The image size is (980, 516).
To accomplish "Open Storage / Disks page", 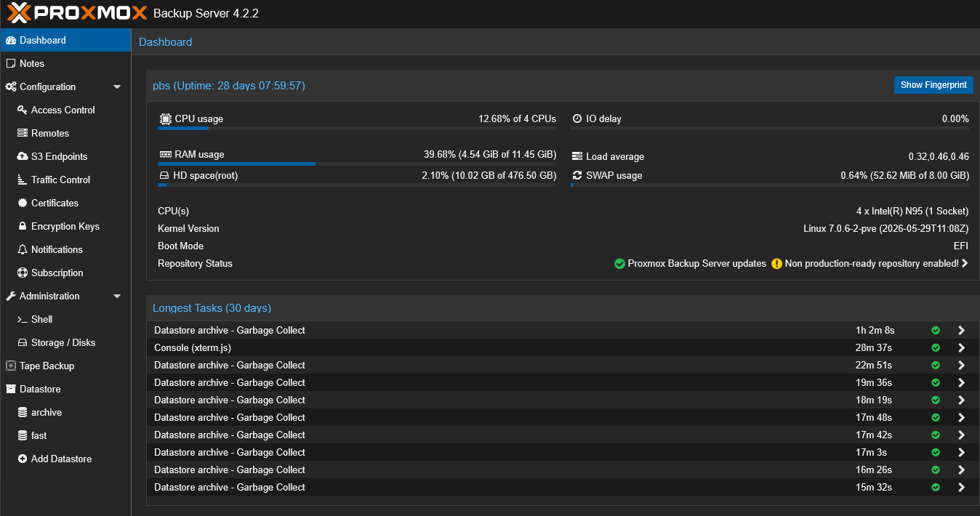I will coord(65,343).
